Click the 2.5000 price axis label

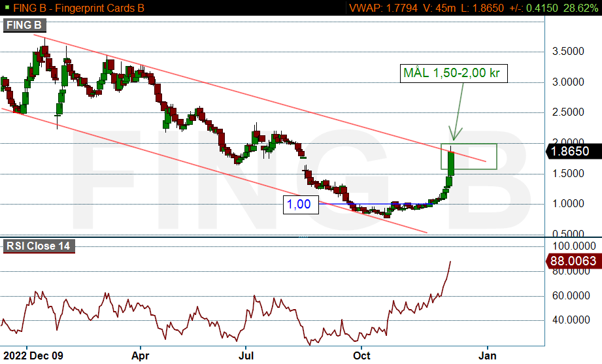click(x=568, y=112)
